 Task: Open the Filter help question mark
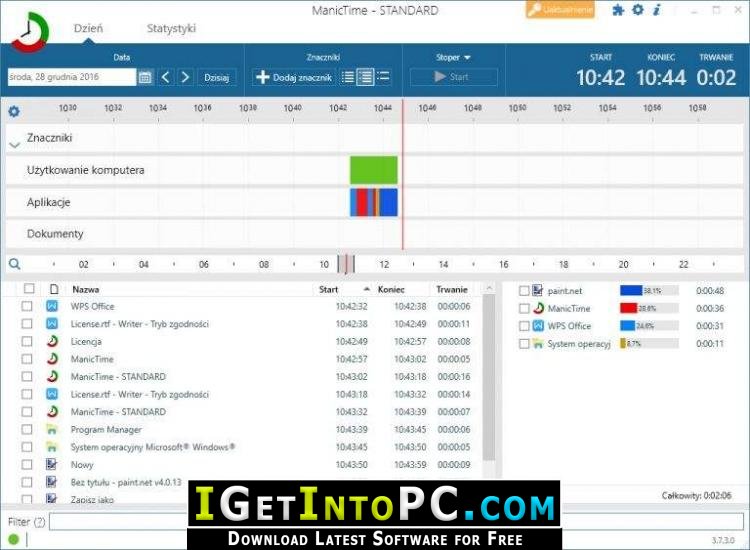coord(40,522)
